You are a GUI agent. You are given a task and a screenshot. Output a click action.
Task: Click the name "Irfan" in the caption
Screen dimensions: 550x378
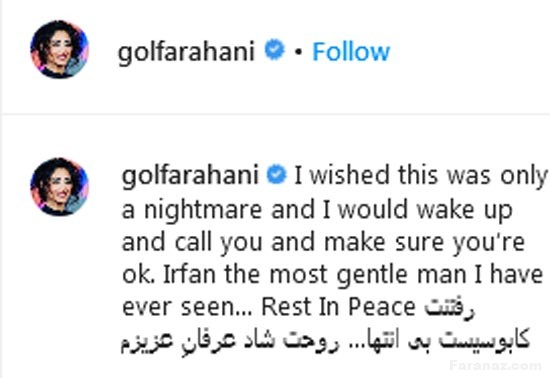coord(189,274)
